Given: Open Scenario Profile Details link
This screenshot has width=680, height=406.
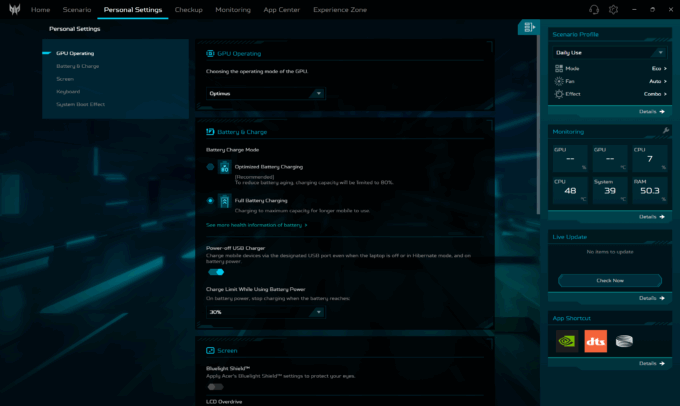Looking at the screenshot, I should click(x=651, y=111).
